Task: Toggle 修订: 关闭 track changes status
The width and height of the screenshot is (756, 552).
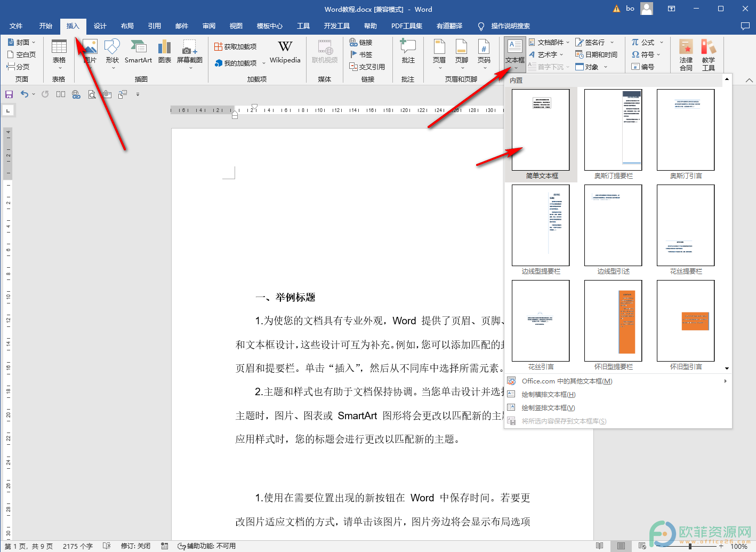Action: tap(135, 546)
